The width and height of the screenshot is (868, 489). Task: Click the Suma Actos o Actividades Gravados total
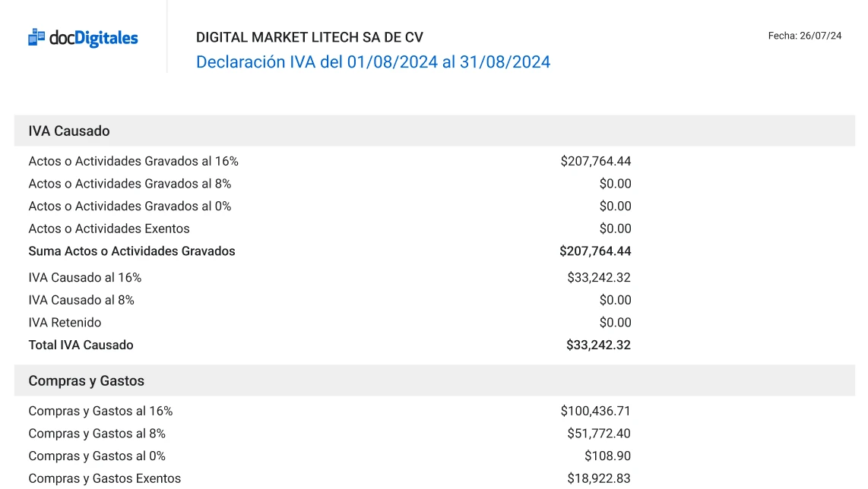coord(131,251)
